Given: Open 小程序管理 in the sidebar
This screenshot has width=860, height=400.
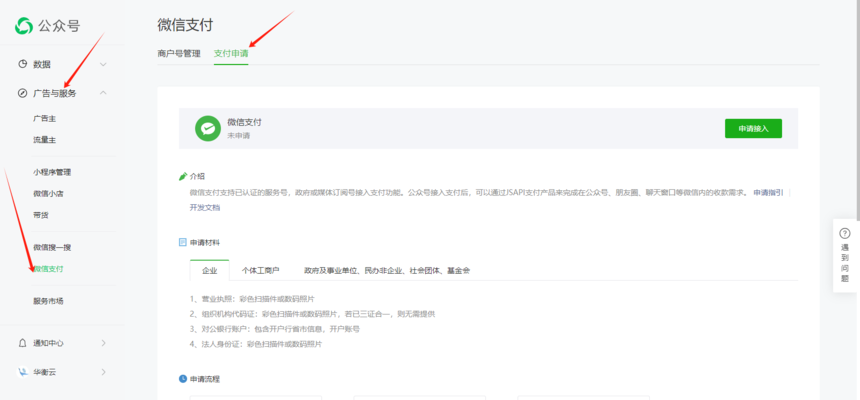Looking at the screenshot, I should point(52,172).
